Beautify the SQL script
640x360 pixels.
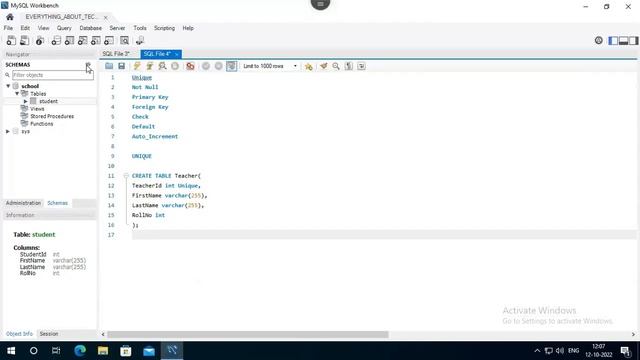[324, 66]
